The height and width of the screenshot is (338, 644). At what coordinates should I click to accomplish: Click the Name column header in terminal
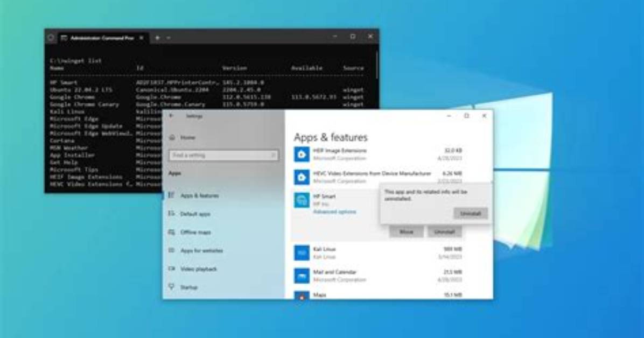pos(57,68)
